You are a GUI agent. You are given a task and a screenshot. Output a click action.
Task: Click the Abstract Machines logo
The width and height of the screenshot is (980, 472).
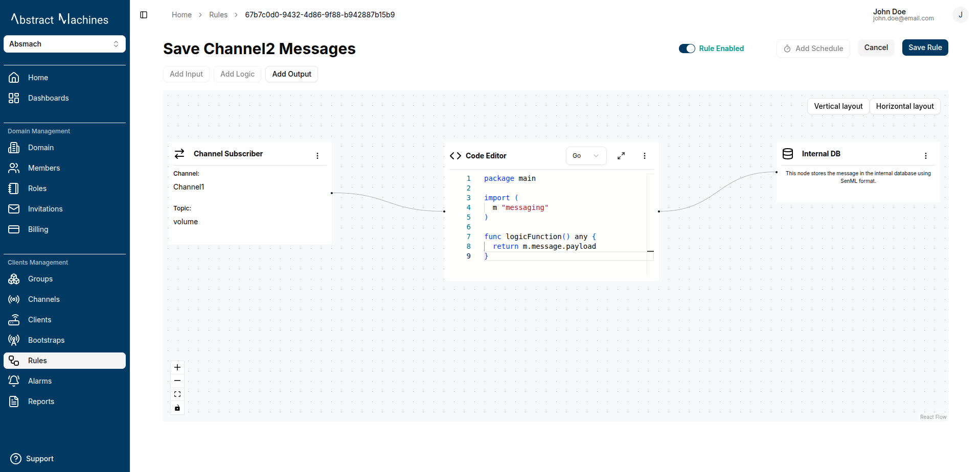click(60, 19)
